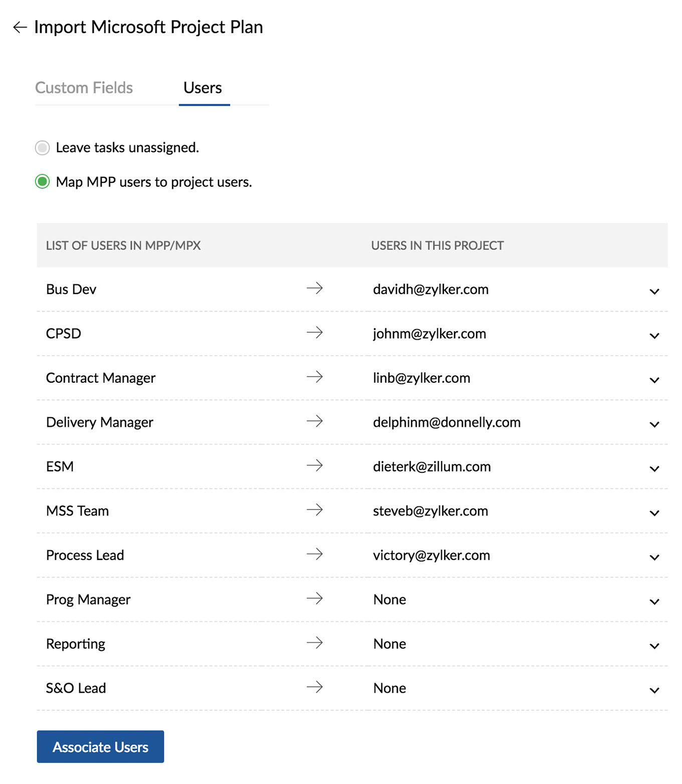Open Process Lead mapping dropdown
This screenshot has width=682, height=784.
point(654,557)
